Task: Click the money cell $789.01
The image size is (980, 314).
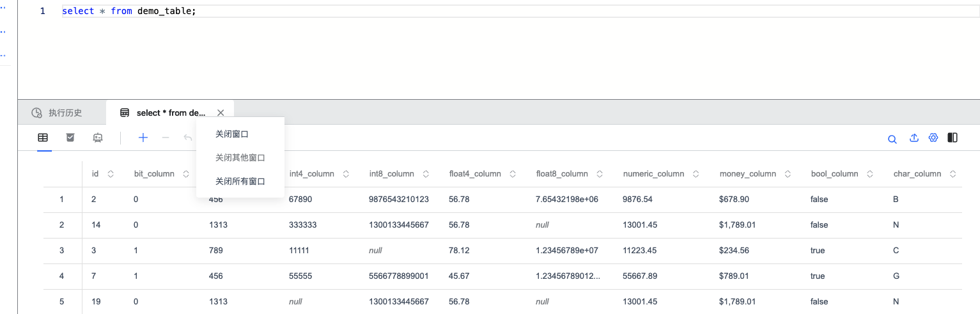Action: (734, 276)
